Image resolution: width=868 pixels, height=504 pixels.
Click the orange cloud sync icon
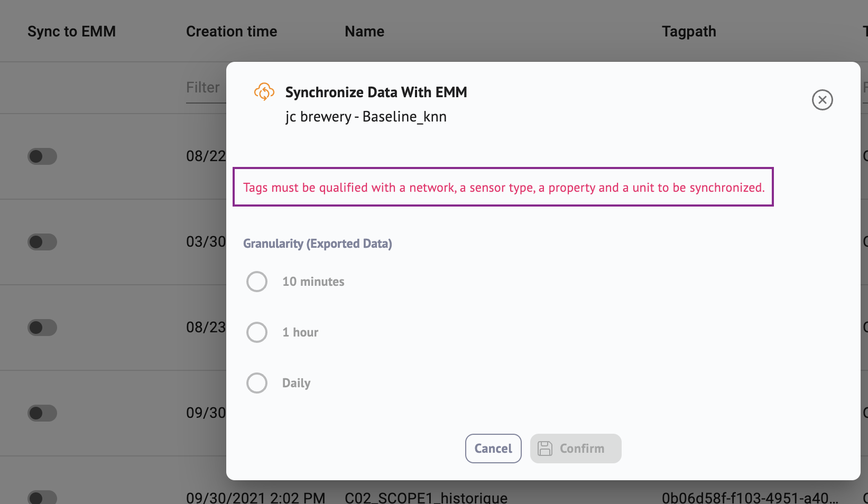[264, 92]
